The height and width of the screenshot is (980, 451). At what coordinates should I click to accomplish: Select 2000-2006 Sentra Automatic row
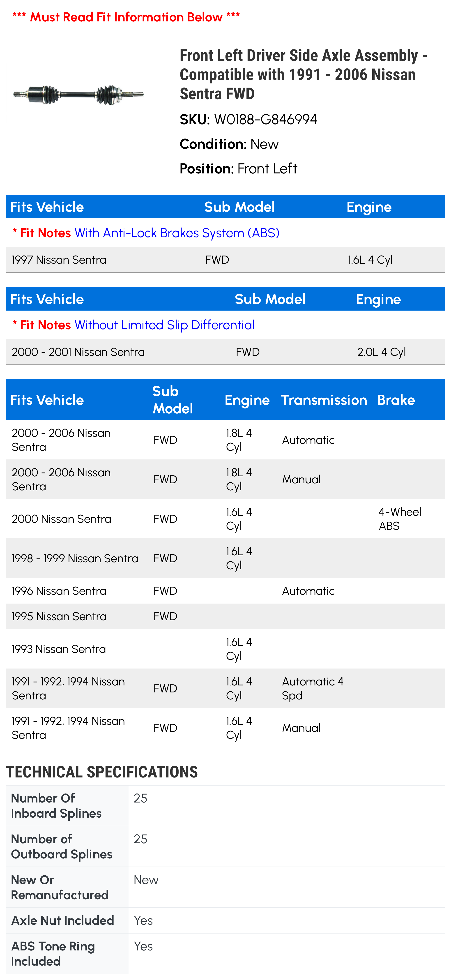[225, 440]
